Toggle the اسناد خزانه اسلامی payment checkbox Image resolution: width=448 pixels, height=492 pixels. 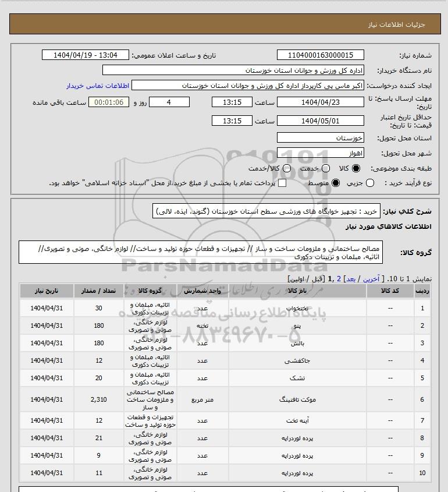click(x=282, y=183)
